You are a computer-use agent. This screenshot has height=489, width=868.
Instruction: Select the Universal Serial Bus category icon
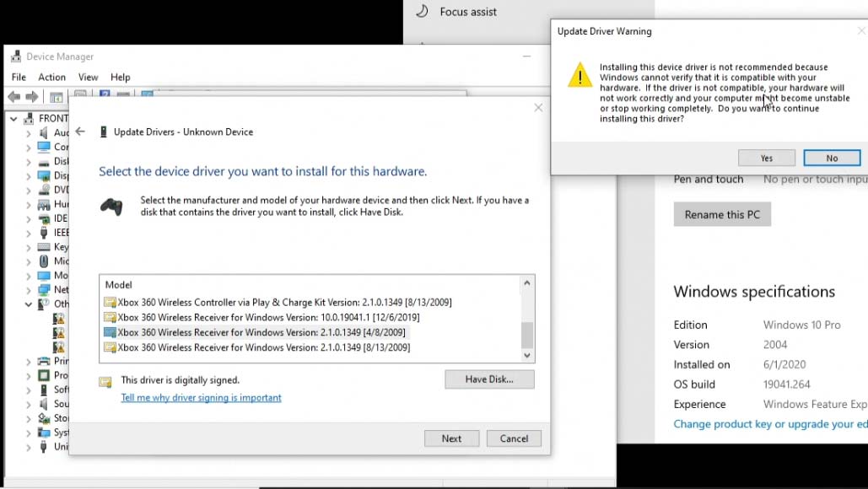[x=44, y=447]
